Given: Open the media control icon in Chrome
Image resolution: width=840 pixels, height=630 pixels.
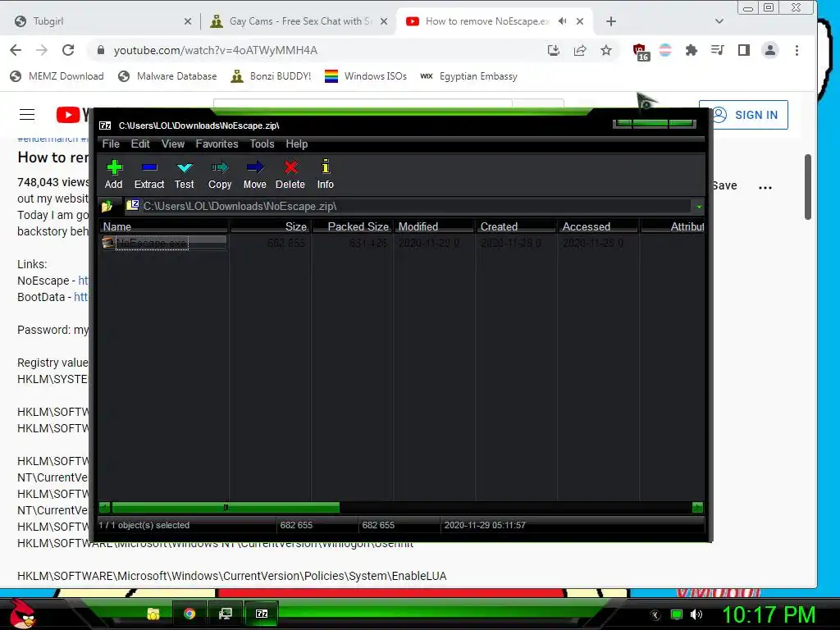Looking at the screenshot, I should pyautogui.click(x=717, y=50).
